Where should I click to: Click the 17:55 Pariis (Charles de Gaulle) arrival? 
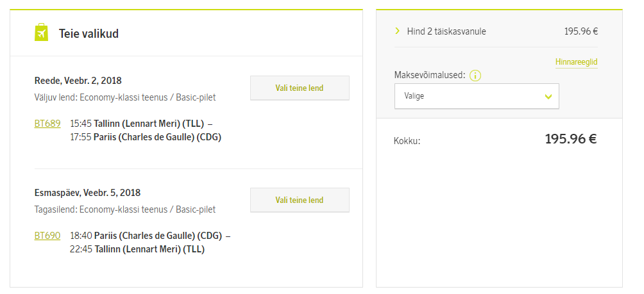coord(146,137)
